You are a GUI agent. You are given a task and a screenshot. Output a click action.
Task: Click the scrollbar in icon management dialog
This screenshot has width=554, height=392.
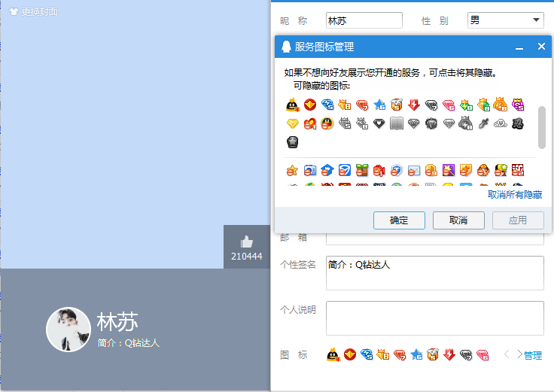click(x=542, y=127)
